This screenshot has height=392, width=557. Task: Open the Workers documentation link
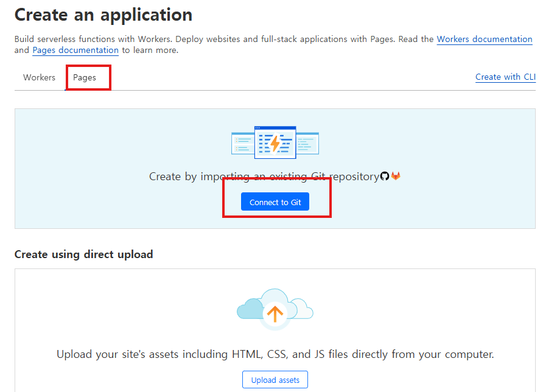click(x=484, y=39)
